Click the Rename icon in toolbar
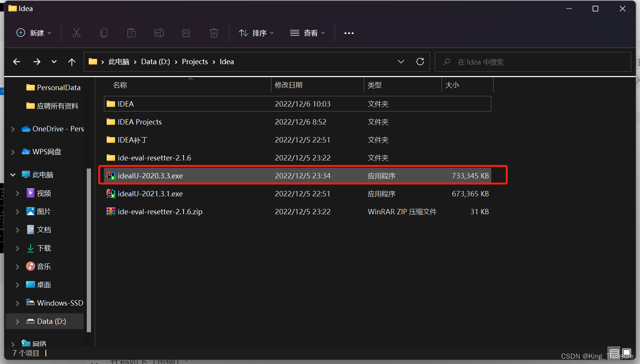 point(159,33)
